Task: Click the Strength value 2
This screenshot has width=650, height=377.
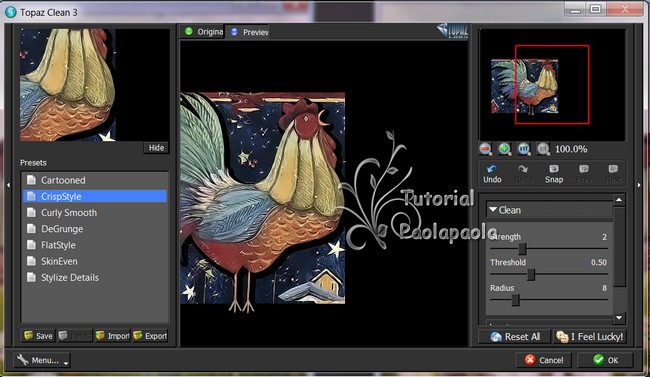Action: click(604, 237)
